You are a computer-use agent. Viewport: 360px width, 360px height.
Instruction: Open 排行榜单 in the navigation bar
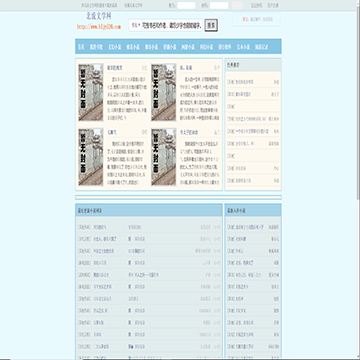pos(225,47)
